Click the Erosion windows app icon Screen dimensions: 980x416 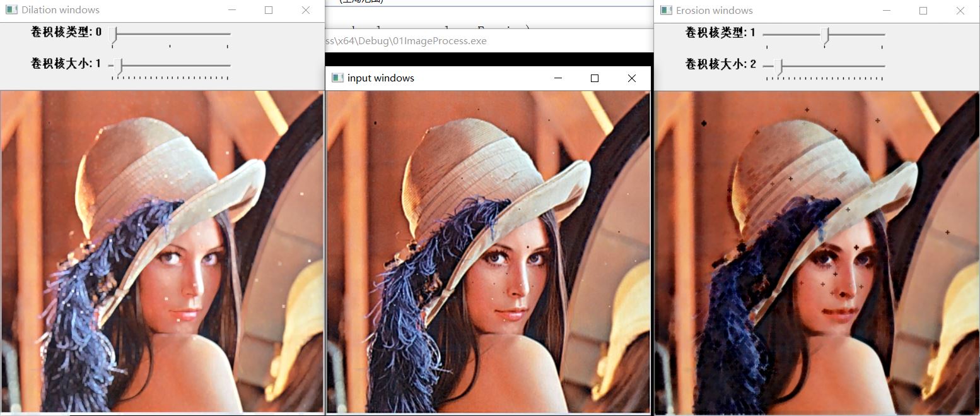click(x=665, y=10)
